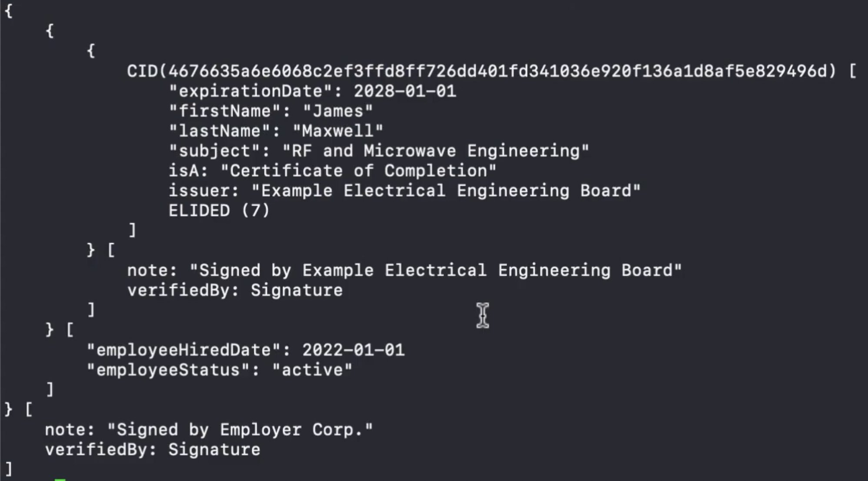Click the employeeStatus "active" value
This screenshot has height=481, width=868.
click(312, 370)
